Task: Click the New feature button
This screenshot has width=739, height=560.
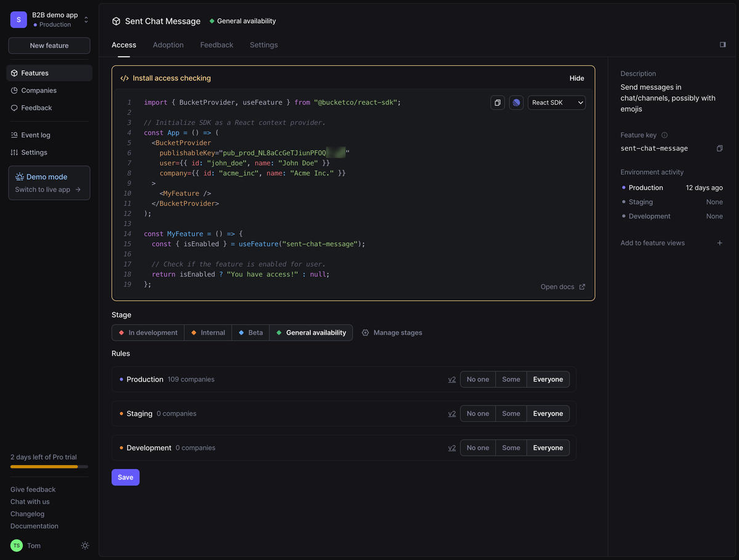Action: coord(49,46)
